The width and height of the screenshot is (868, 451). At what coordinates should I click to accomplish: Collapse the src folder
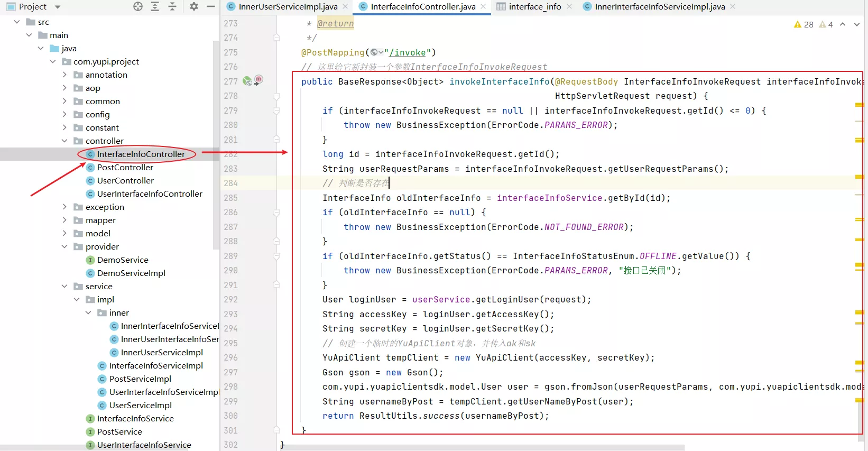[x=17, y=22]
